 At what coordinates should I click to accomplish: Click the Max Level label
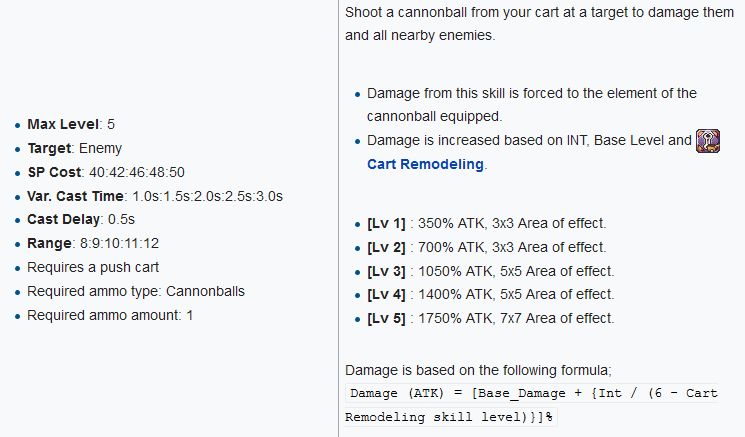[x=63, y=125]
